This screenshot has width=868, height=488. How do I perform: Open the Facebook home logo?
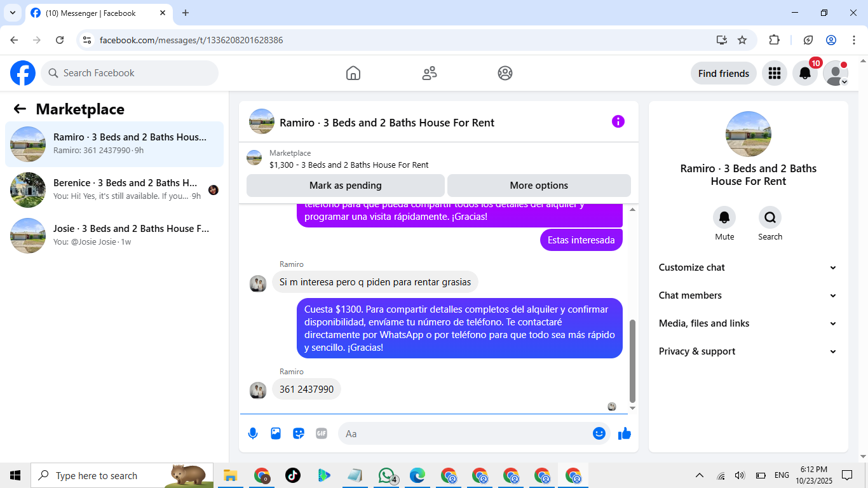point(23,73)
